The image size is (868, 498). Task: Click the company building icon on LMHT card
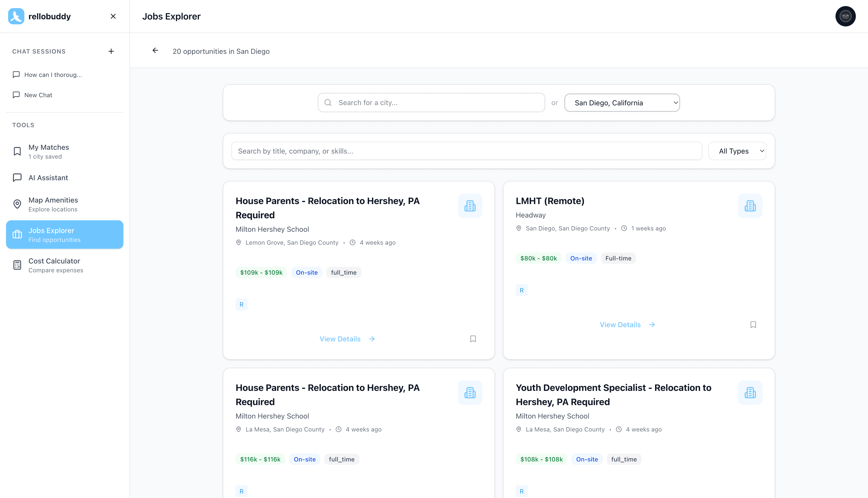coord(750,206)
